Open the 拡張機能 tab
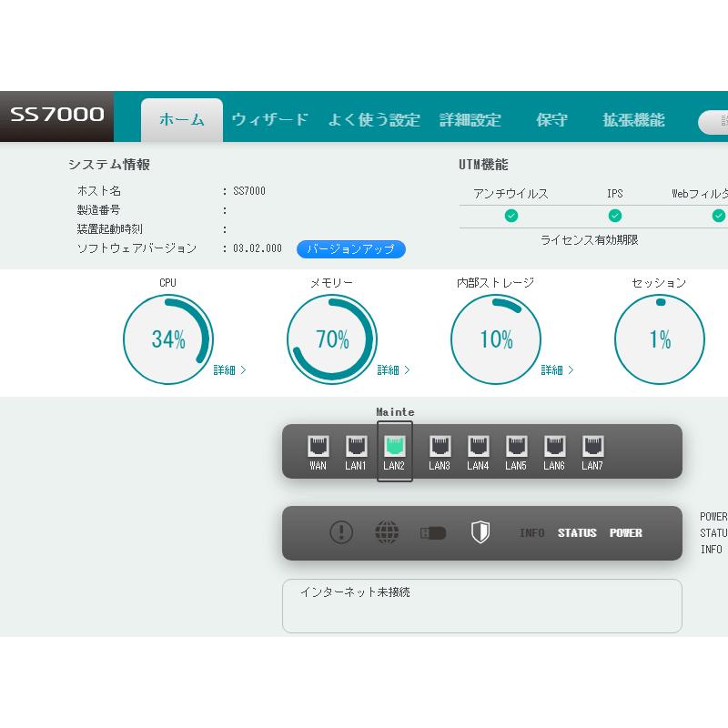The image size is (728, 728). (x=633, y=120)
